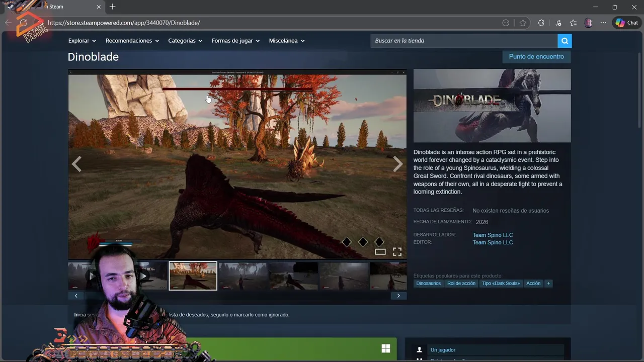
Task: Focus the Buscar en la tienda field
Action: coord(464,41)
